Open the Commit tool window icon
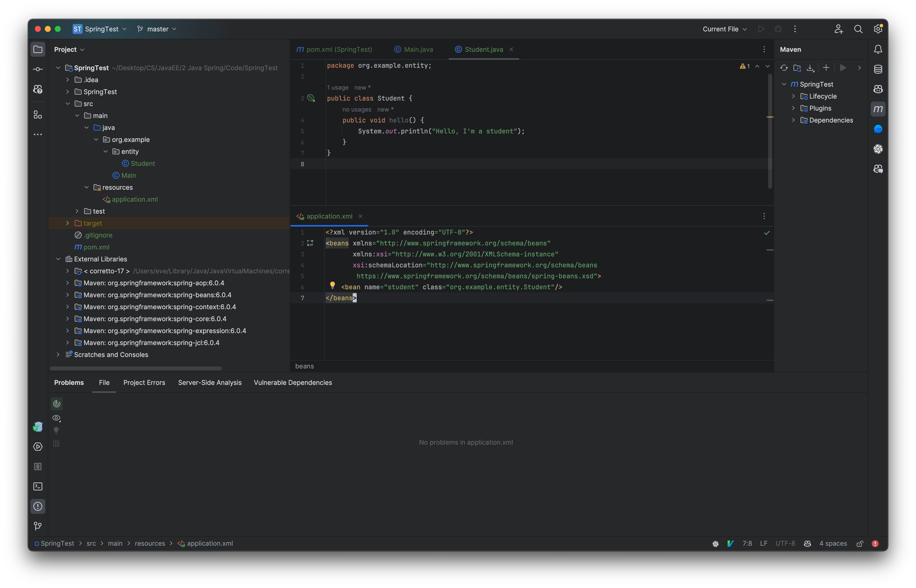The image size is (916, 588). pos(38,69)
